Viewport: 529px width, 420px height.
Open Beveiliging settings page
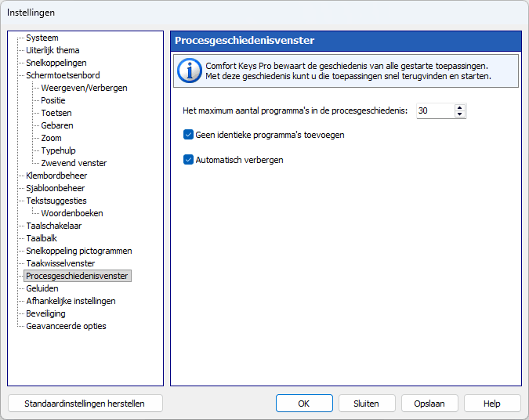coord(45,313)
